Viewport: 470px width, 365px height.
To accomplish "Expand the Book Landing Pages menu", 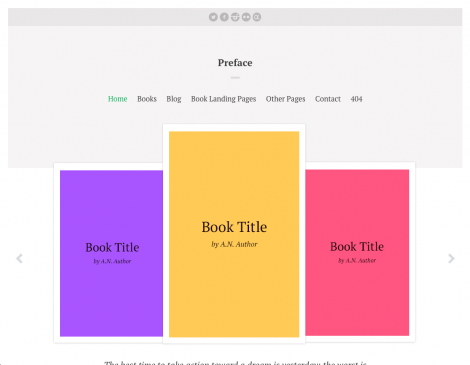I will tap(224, 99).
